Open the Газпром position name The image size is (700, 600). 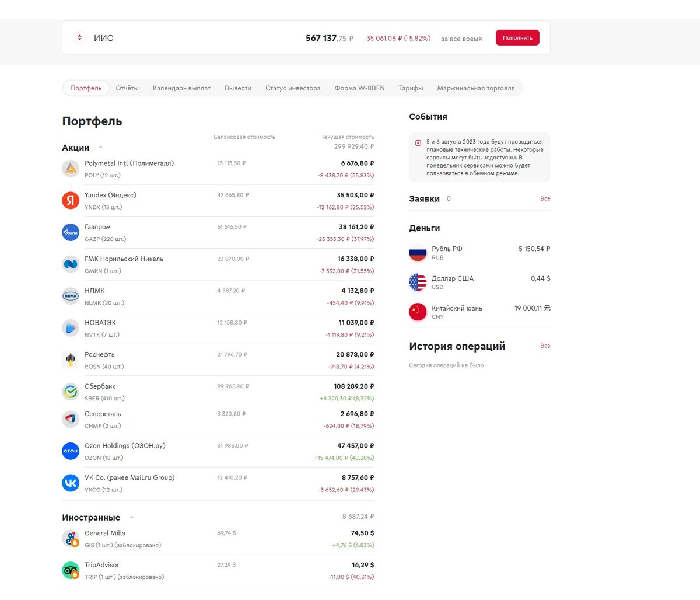point(97,227)
